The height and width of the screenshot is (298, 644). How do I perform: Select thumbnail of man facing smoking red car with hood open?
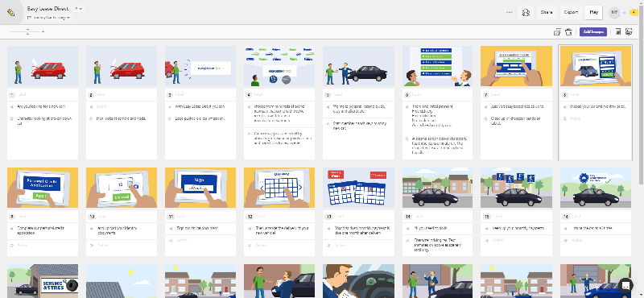pos(43,66)
